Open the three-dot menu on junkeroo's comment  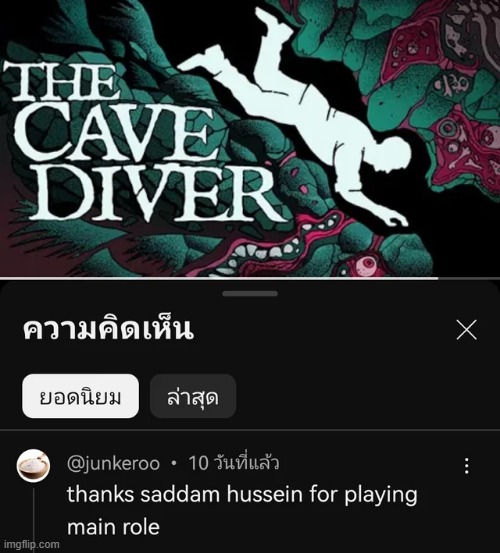coord(467,466)
